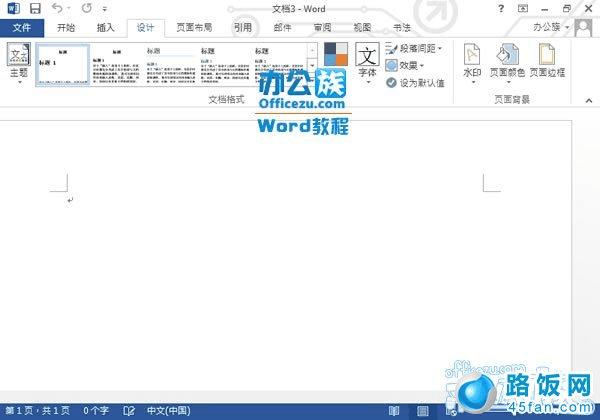Viewport: 600px width, 420px height.
Task: Click the 中文(中国) language indicator
Action: [169, 411]
